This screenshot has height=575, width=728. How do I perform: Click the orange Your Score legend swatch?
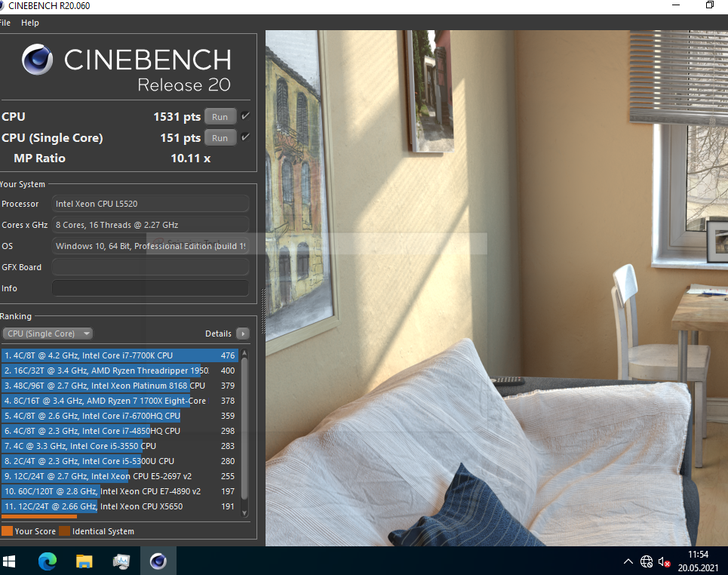point(7,531)
